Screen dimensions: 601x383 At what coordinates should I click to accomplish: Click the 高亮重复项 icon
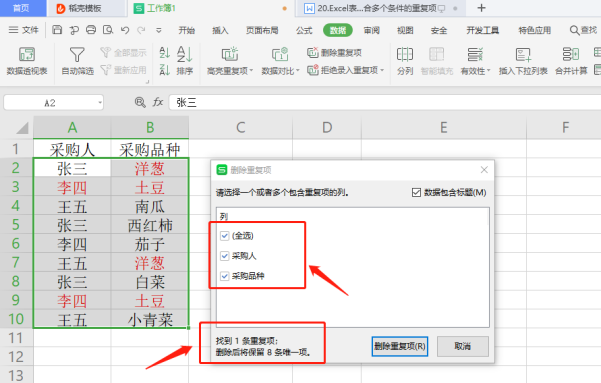(230, 54)
